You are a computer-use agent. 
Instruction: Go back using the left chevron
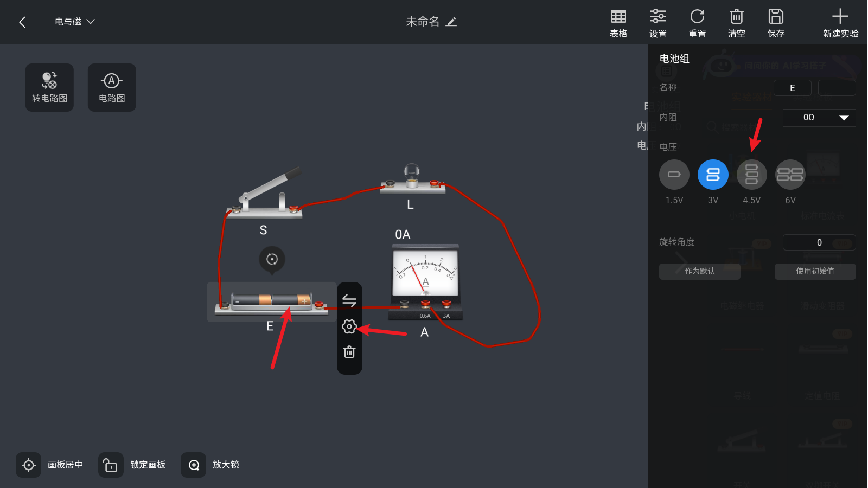point(22,22)
